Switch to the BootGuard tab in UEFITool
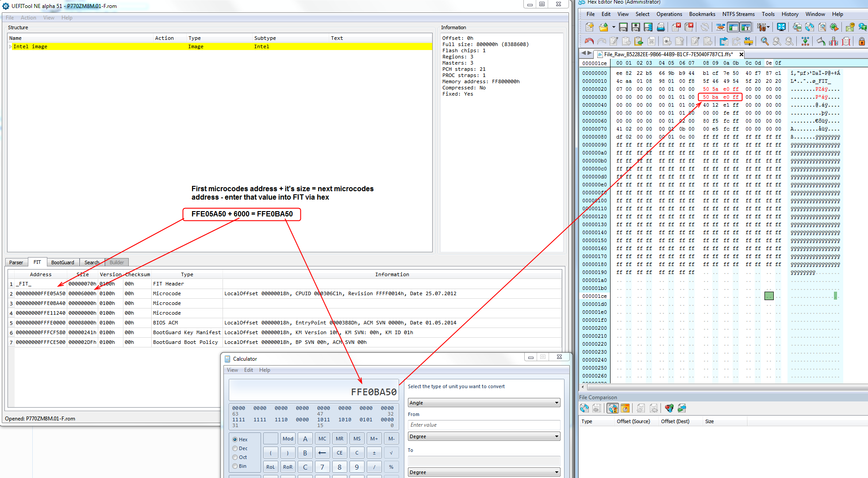Viewport: 868px width, 478px height. [x=62, y=262]
